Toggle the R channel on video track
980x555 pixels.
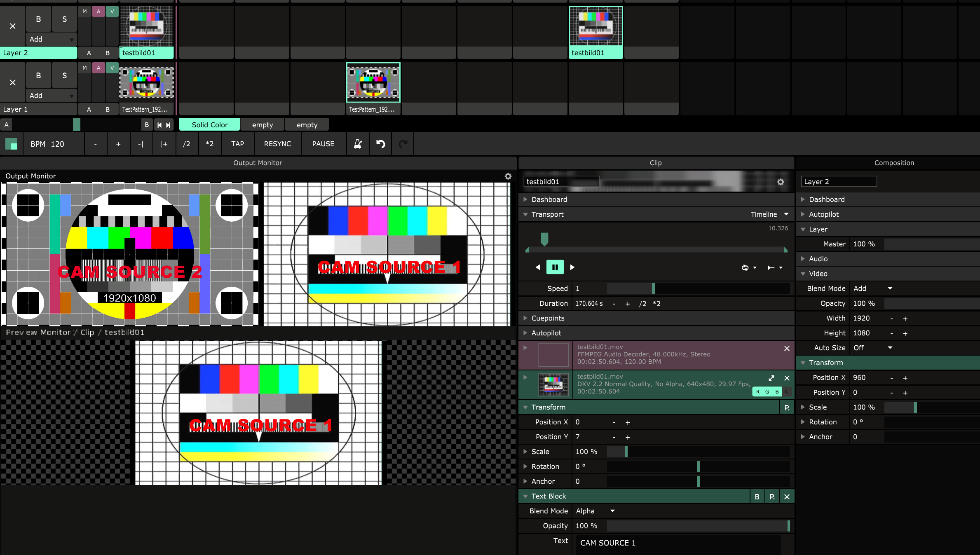click(757, 391)
